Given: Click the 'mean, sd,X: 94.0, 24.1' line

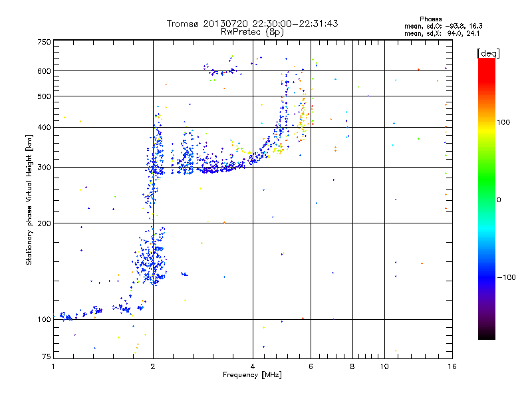Looking at the screenshot, I should 442,34.
